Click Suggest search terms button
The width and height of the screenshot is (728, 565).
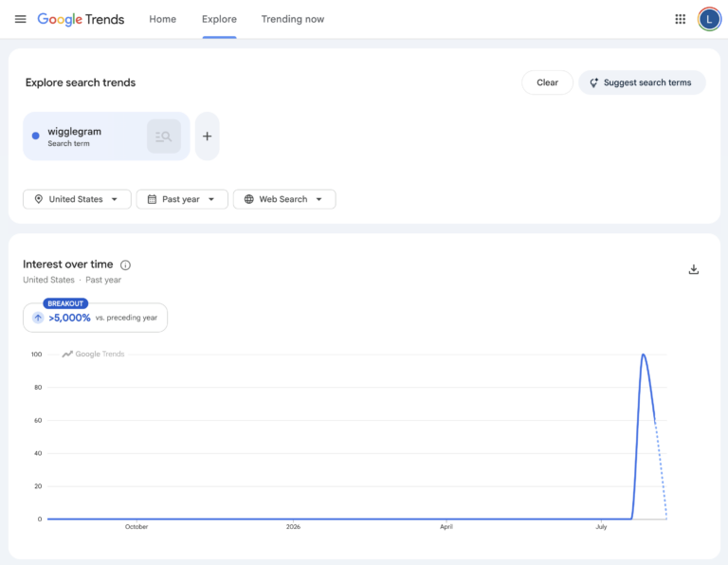[x=642, y=82]
